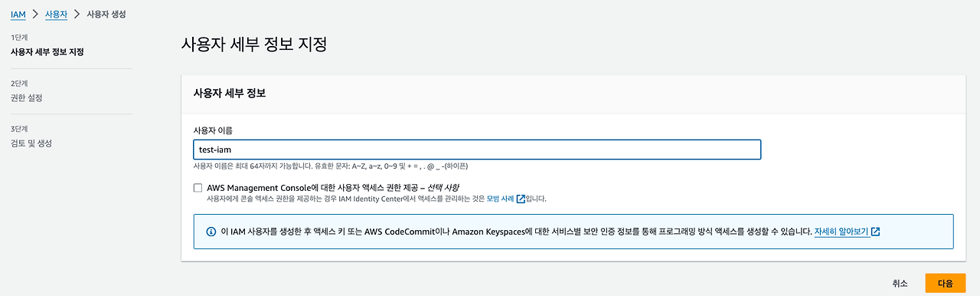980x296 pixels.
Task: Click the 사용자 생성 breadcrumb text
Action: (x=106, y=15)
